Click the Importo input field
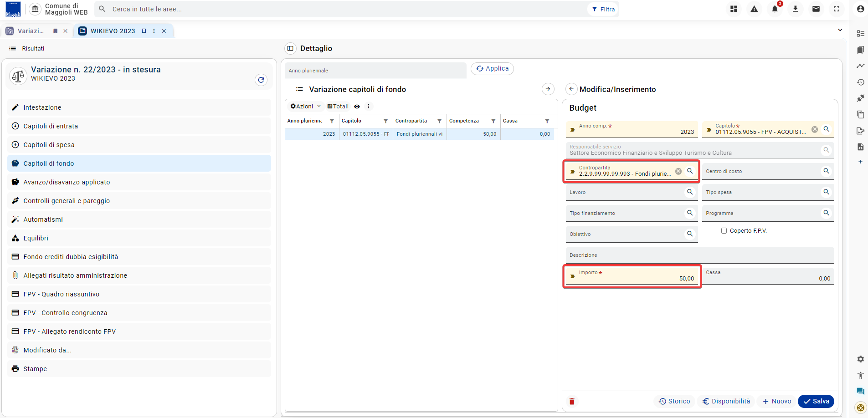 pyautogui.click(x=632, y=276)
